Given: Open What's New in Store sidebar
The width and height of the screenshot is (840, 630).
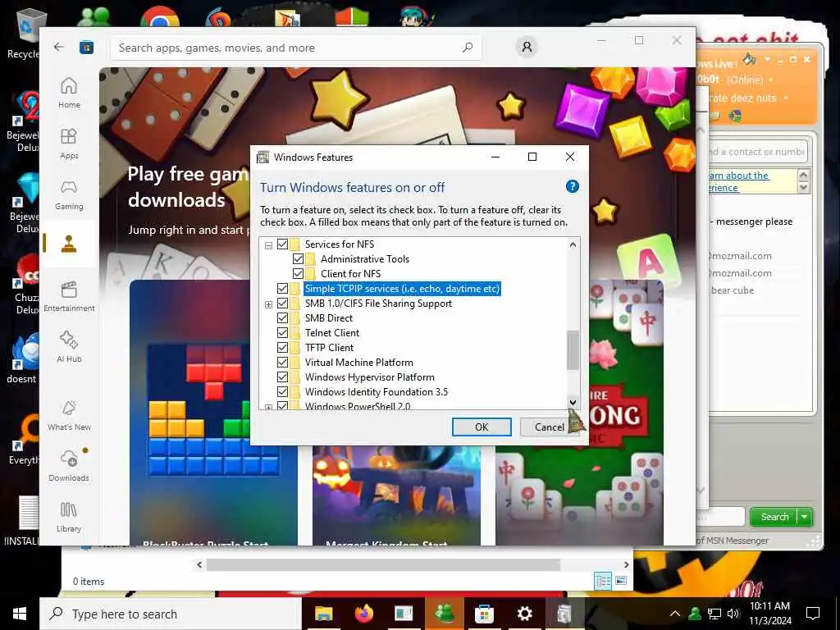Looking at the screenshot, I should (69, 415).
